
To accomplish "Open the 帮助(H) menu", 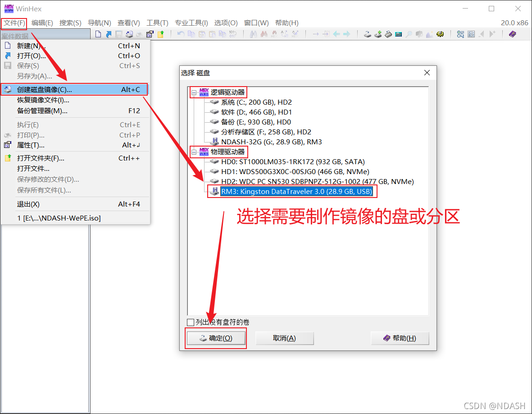I will coord(286,23).
